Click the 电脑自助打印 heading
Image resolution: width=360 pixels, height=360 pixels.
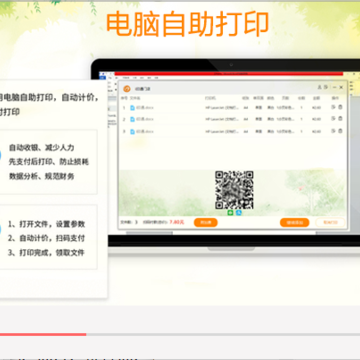click(x=187, y=25)
